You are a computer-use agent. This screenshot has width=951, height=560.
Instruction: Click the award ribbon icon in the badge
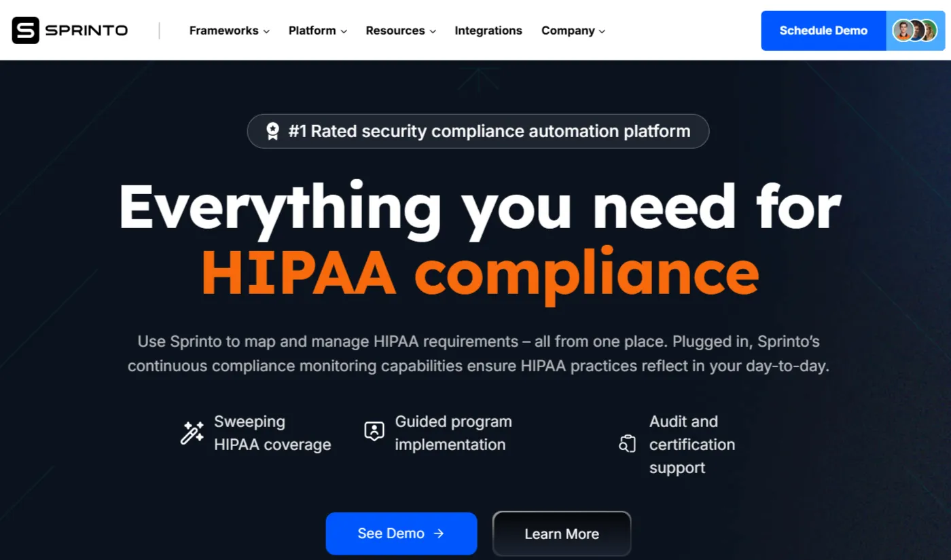[x=272, y=131]
